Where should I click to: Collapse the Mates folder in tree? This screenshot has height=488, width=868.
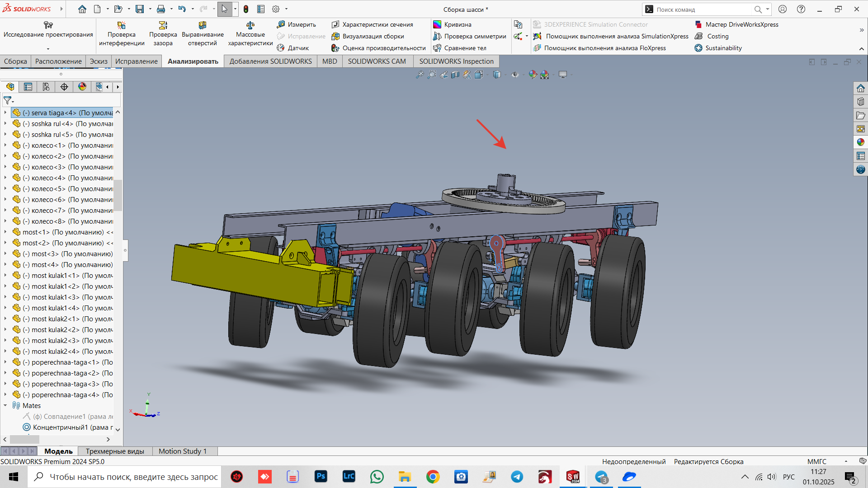coord(5,406)
